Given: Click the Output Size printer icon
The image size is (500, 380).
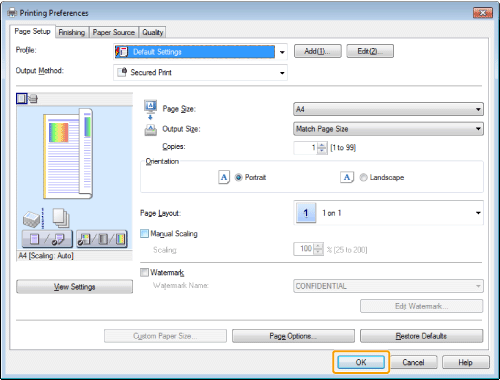Looking at the screenshot, I should [150, 130].
